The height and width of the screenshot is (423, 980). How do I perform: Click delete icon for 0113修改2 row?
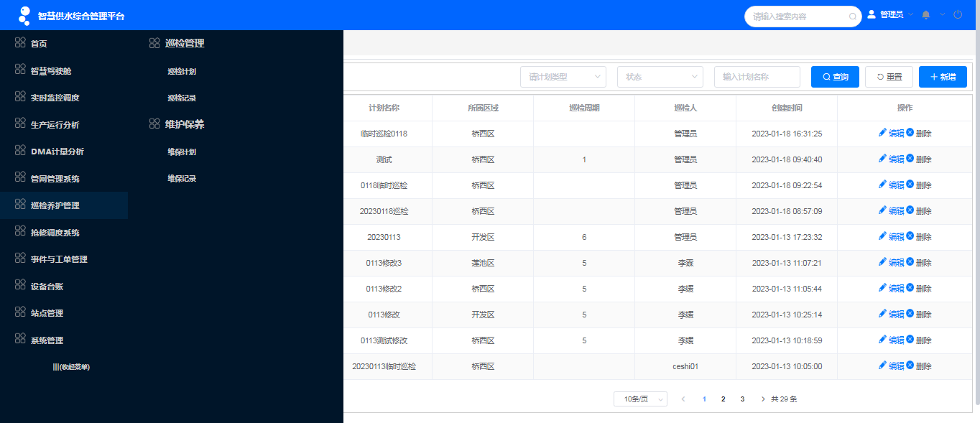(x=910, y=288)
